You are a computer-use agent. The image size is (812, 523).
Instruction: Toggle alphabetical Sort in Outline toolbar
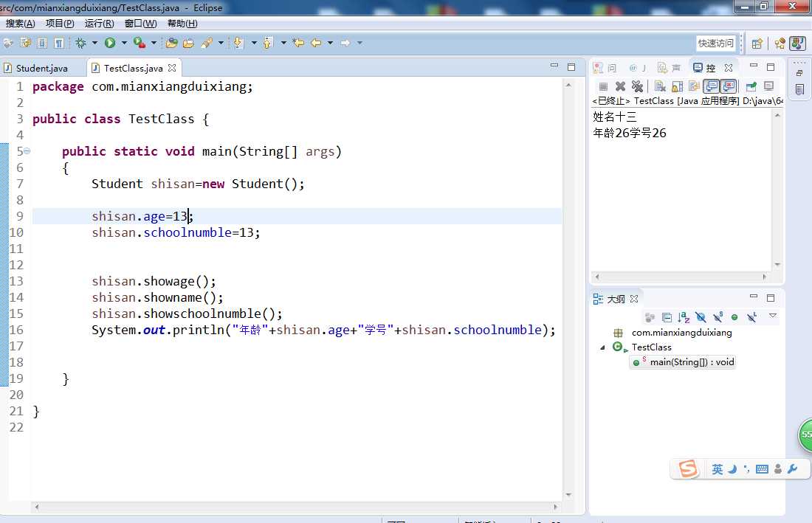pos(684,317)
